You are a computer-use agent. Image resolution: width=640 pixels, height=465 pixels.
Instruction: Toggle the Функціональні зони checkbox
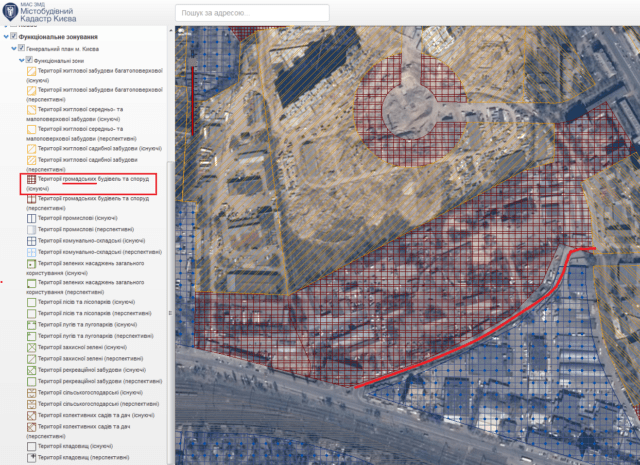click(x=28, y=60)
